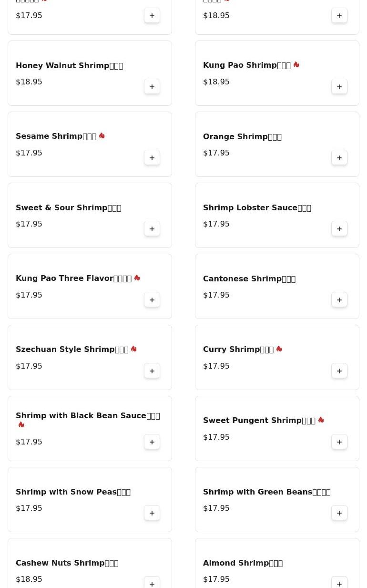Open Almond Shrimp item title

coord(243,563)
